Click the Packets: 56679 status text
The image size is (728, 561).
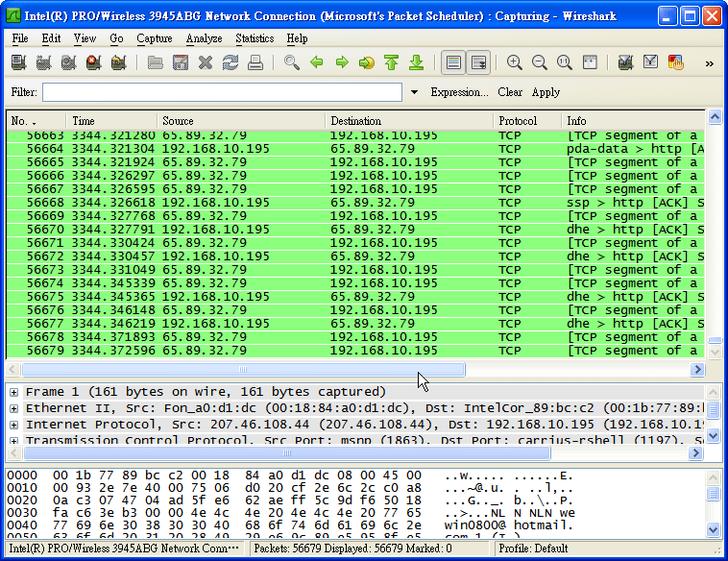coord(353,549)
